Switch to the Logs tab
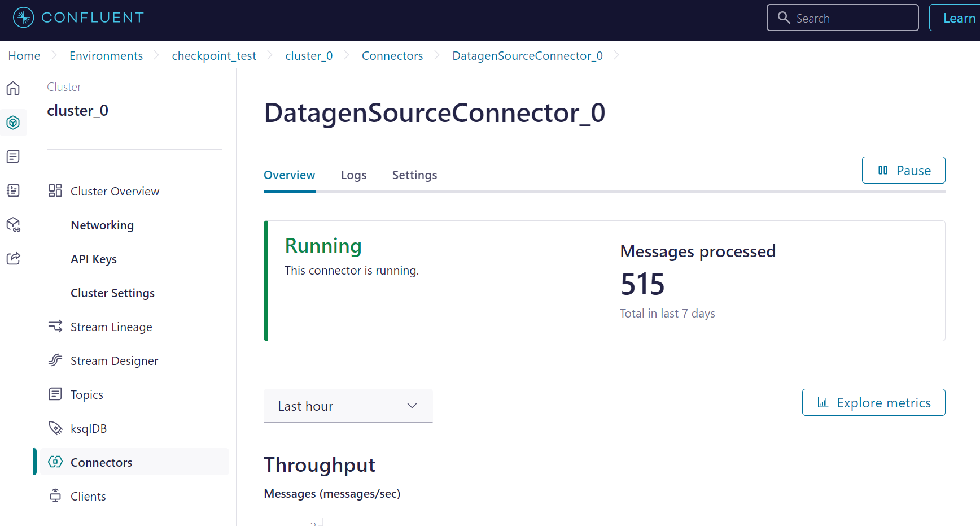The image size is (980, 526). point(354,175)
